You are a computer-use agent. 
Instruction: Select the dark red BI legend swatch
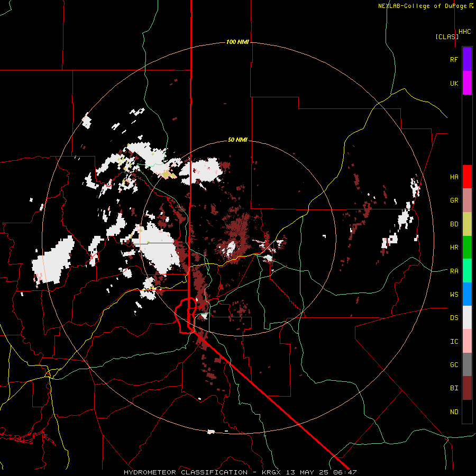tap(467, 388)
